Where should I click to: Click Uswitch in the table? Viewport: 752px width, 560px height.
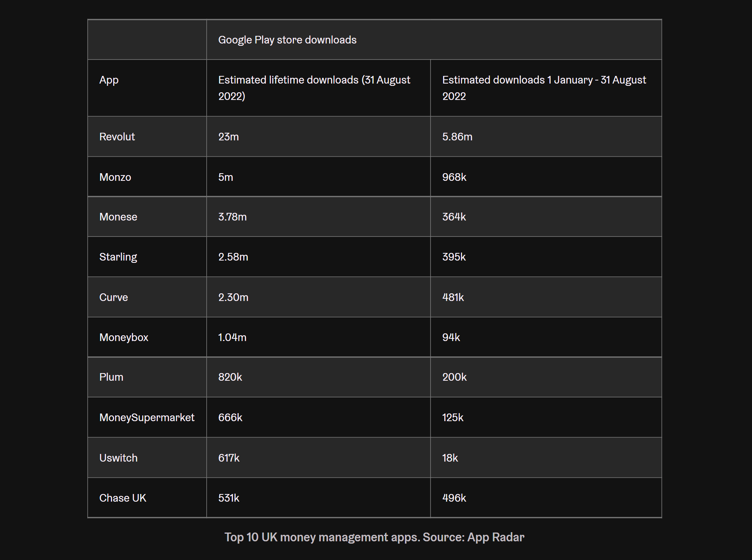pos(118,458)
